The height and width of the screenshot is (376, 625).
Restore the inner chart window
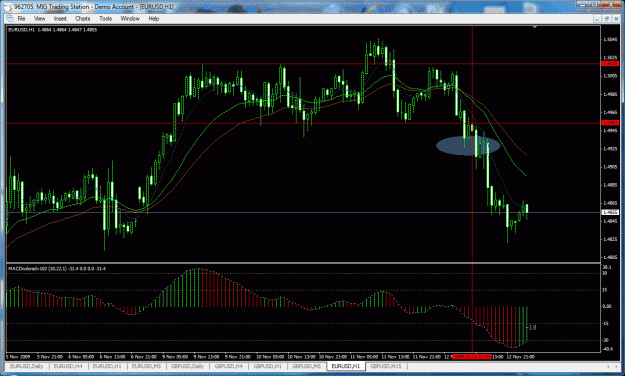(x=607, y=19)
